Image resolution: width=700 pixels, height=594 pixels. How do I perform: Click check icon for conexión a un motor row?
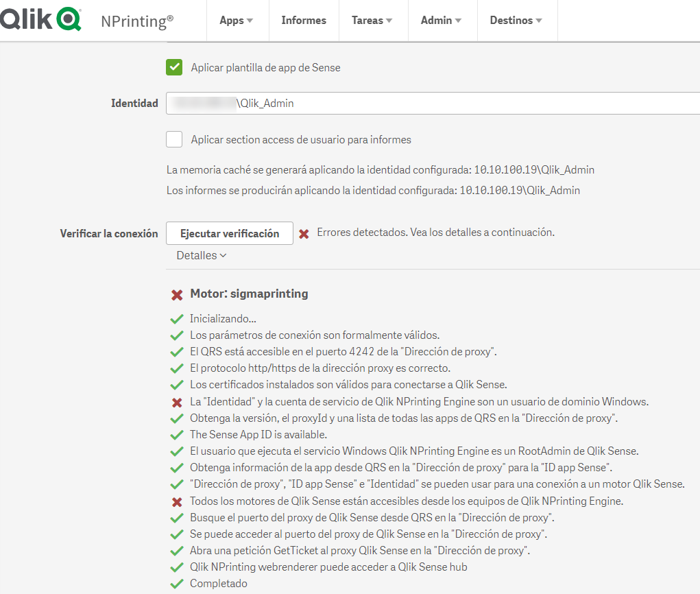[177, 484]
